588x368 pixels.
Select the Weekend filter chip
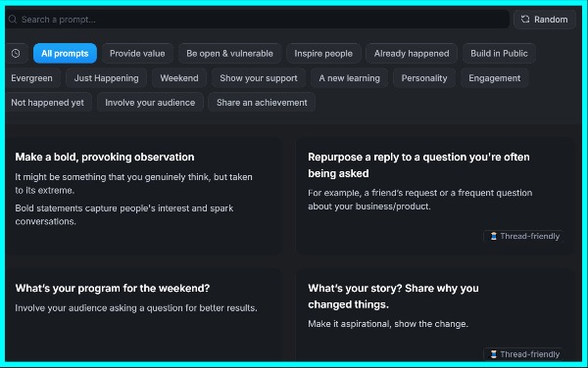(179, 78)
